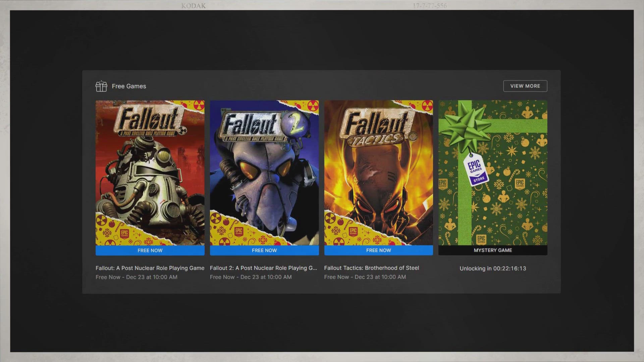This screenshot has width=644, height=362.
Task: Click radiation symbol at top of Fallout Tactics cover
Action: tap(427, 106)
